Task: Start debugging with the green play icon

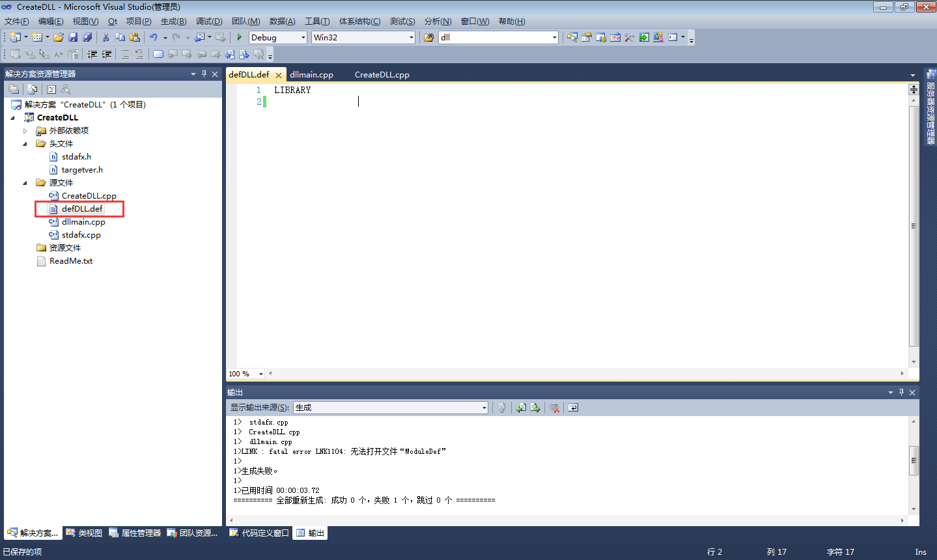Action: pyautogui.click(x=240, y=37)
